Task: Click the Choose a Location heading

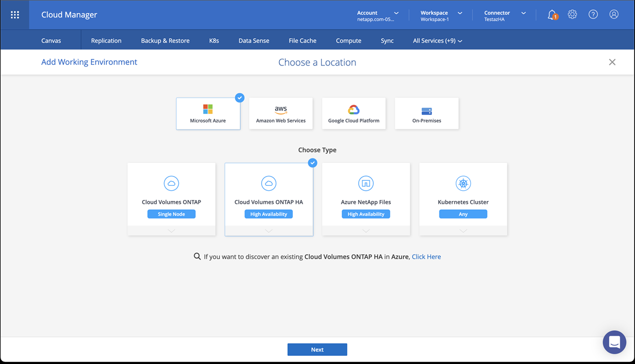Action: [317, 62]
